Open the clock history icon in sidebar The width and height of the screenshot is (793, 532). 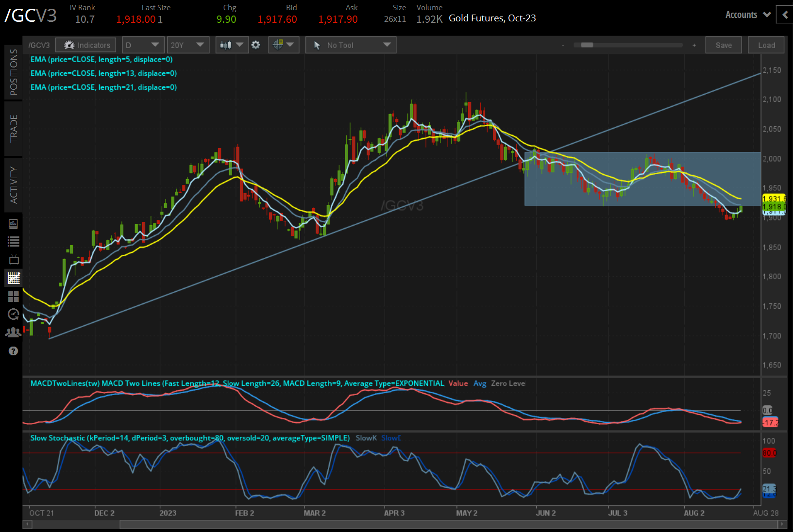(x=14, y=314)
